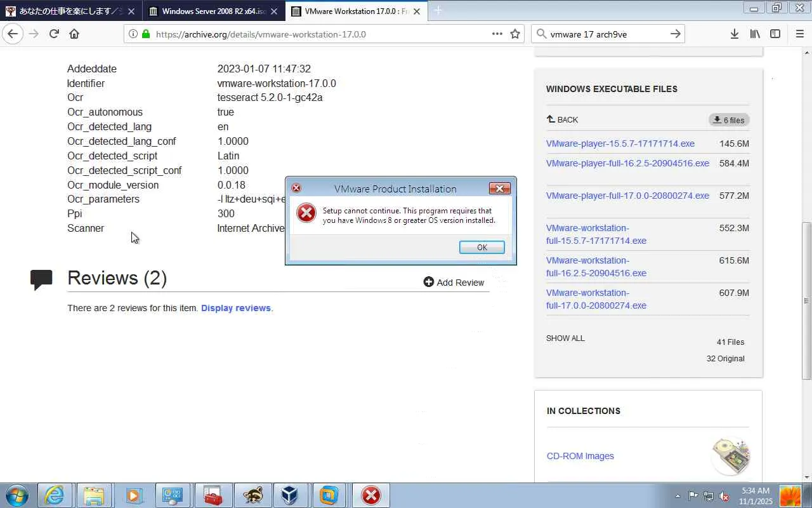Click the CD-ROM Images collection thumbnail
The width and height of the screenshot is (812, 508).
pyautogui.click(x=731, y=456)
